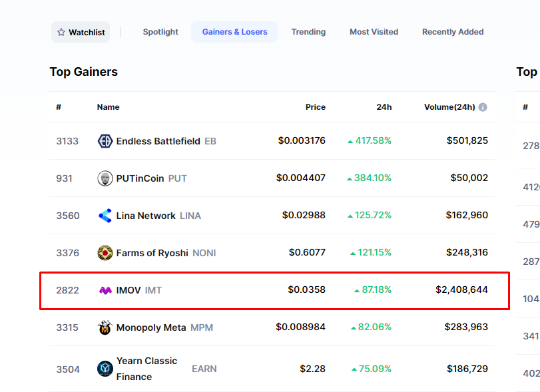Click the volume $2,408,644
This screenshot has height=392, width=540.
click(462, 290)
